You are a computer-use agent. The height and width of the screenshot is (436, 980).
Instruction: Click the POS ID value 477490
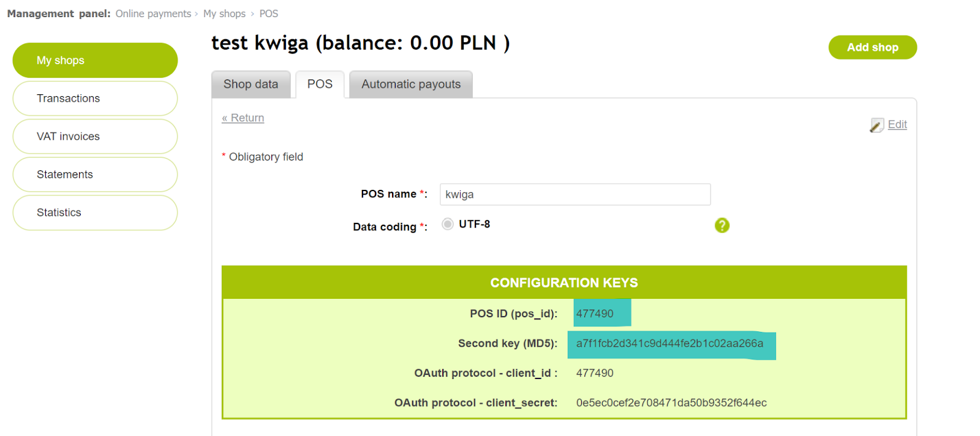pyautogui.click(x=595, y=314)
